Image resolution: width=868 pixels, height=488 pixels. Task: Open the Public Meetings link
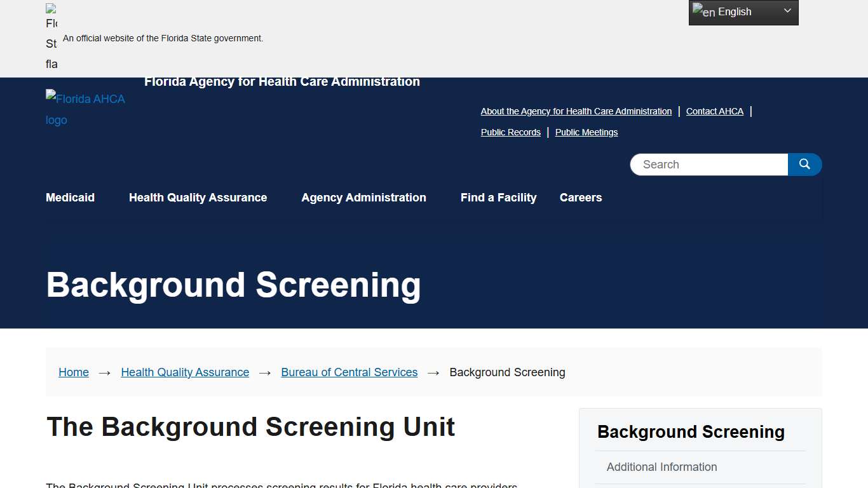tap(586, 132)
